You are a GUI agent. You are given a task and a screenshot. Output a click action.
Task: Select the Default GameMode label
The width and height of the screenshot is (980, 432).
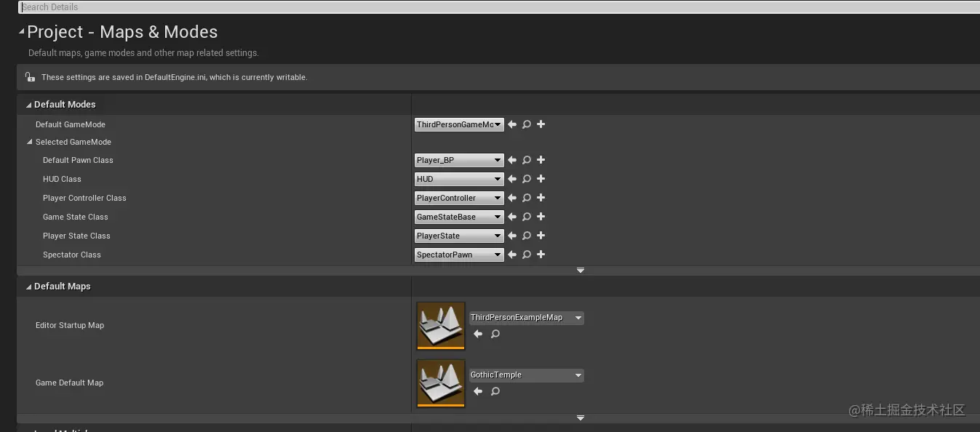[x=71, y=124]
